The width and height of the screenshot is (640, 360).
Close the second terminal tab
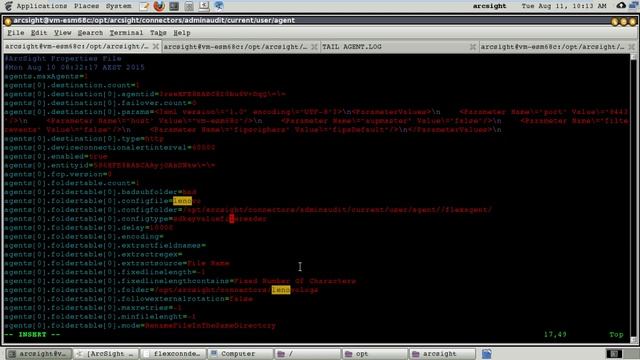pyautogui.click(x=314, y=47)
